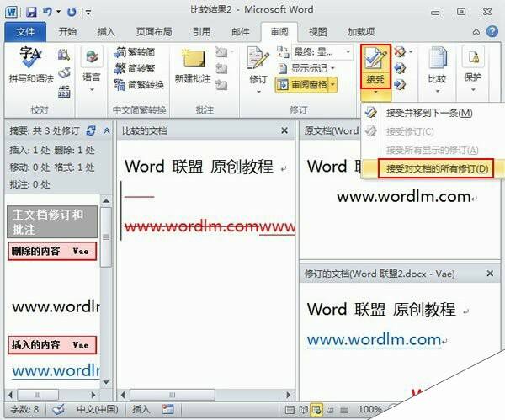Image resolution: width=505 pixels, height=420 pixels.
Task: Switch to the 引用 references tab
Action: (x=202, y=32)
